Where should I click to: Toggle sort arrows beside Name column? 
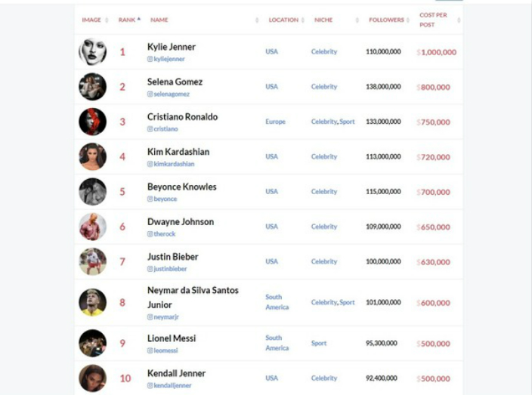[x=257, y=20]
